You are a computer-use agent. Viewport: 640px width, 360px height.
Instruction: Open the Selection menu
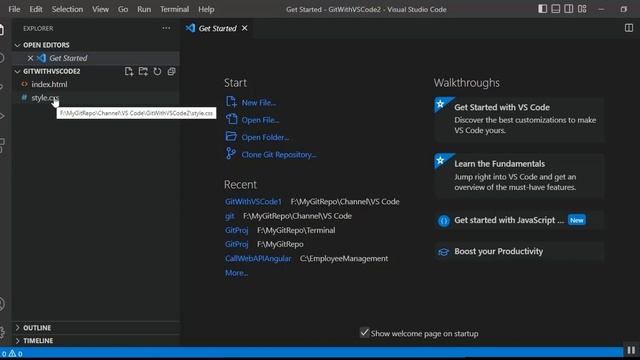coord(67,9)
